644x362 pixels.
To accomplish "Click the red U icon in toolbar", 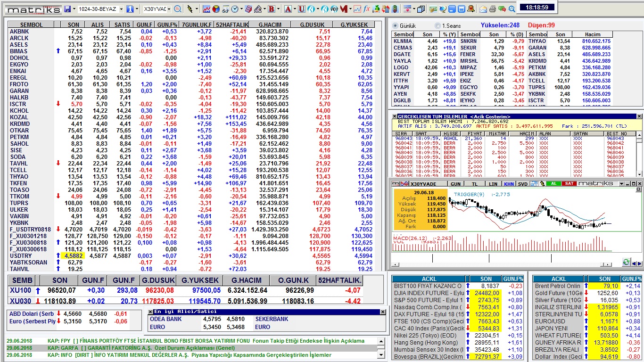I will click(301, 9).
